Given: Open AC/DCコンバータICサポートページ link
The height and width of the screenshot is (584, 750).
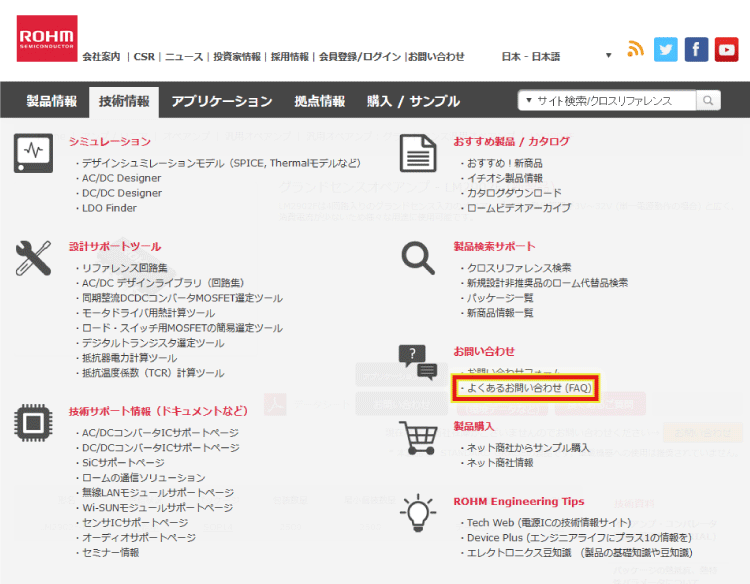Looking at the screenshot, I should [x=160, y=433].
